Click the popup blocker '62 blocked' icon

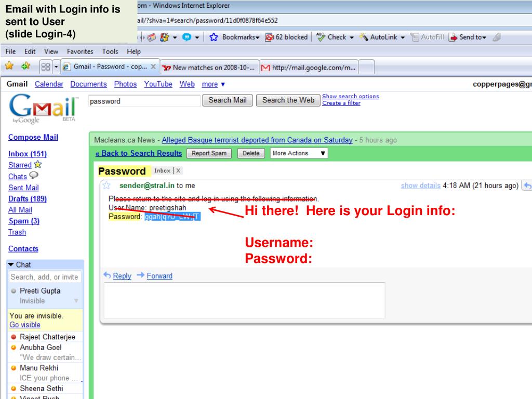pyautogui.click(x=269, y=37)
